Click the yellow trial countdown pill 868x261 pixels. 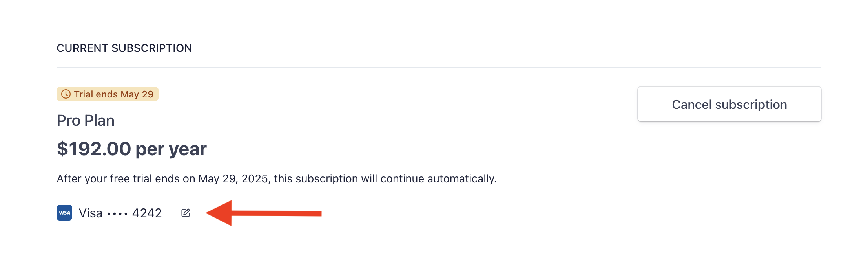point(108,94)
